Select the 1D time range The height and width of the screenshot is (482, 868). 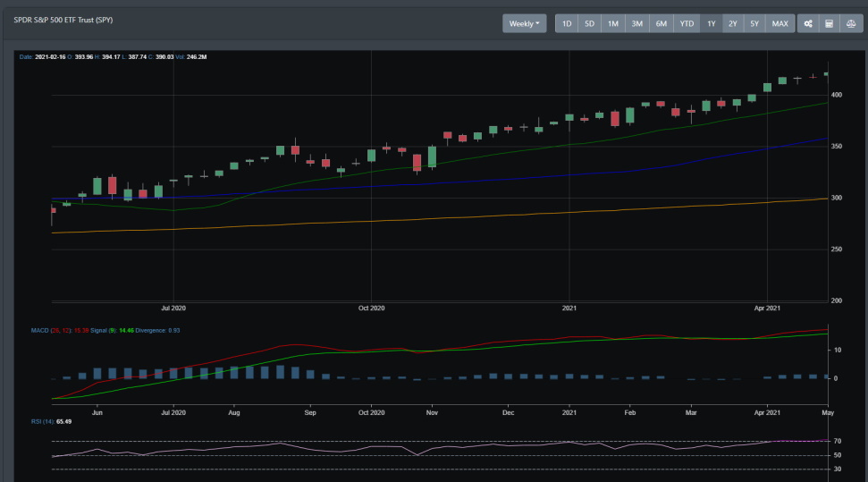567,24
